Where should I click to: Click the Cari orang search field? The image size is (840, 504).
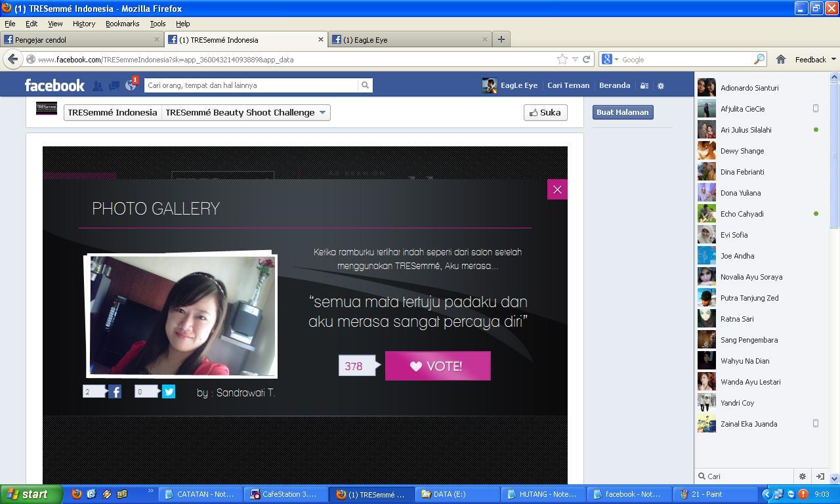click(x=251, y=85)
